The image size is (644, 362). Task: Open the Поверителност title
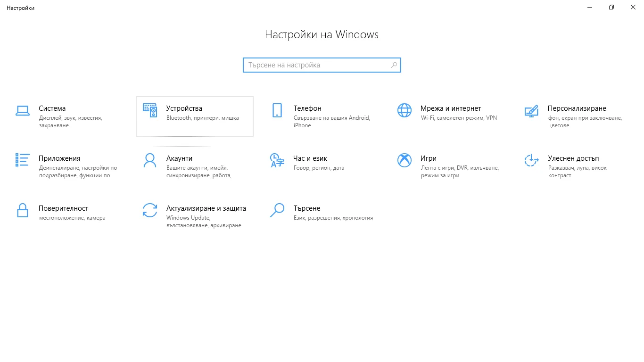click(64, 208)
